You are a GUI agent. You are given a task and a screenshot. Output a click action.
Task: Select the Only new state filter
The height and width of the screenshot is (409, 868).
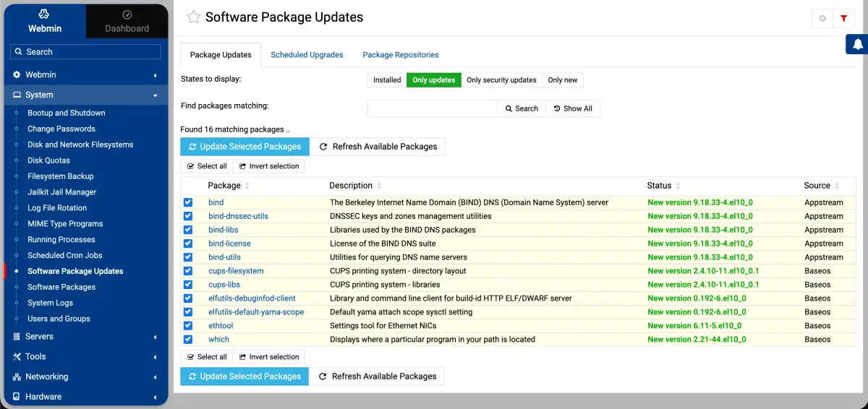point(563,80)
